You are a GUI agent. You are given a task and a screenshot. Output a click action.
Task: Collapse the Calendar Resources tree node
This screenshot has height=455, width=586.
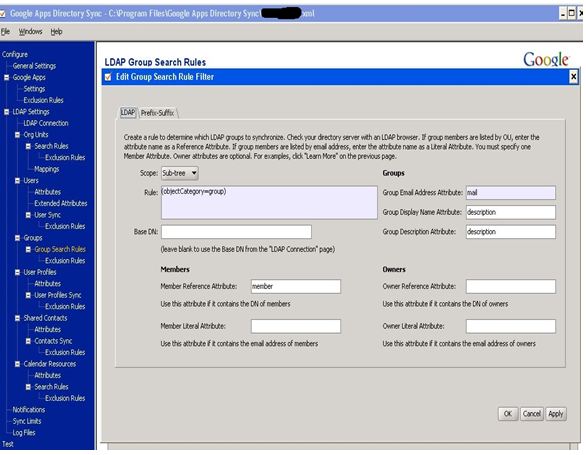coord(17,364)
